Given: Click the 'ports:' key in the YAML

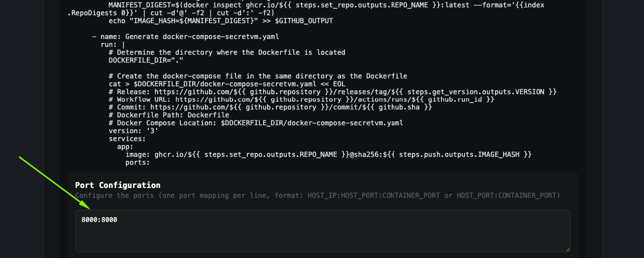Looking at the screenshot, I should pos(137,162).
